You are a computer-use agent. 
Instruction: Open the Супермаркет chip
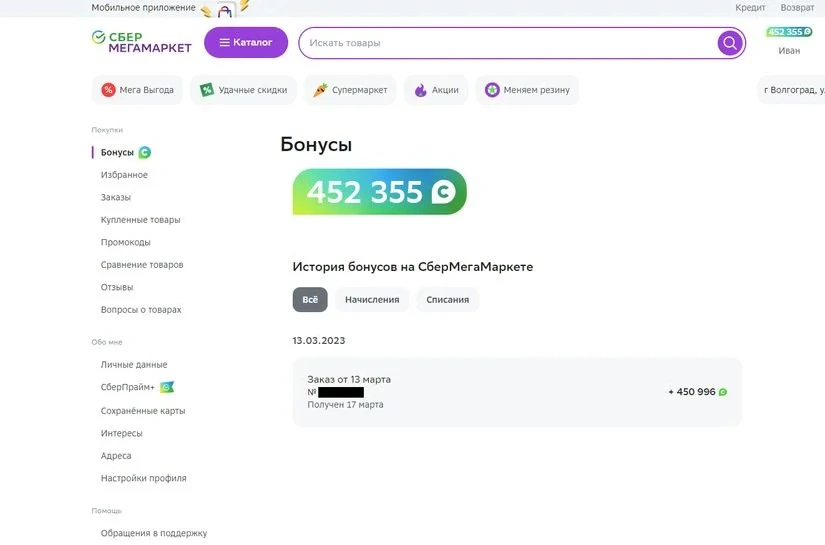click(x=350, y=90)
